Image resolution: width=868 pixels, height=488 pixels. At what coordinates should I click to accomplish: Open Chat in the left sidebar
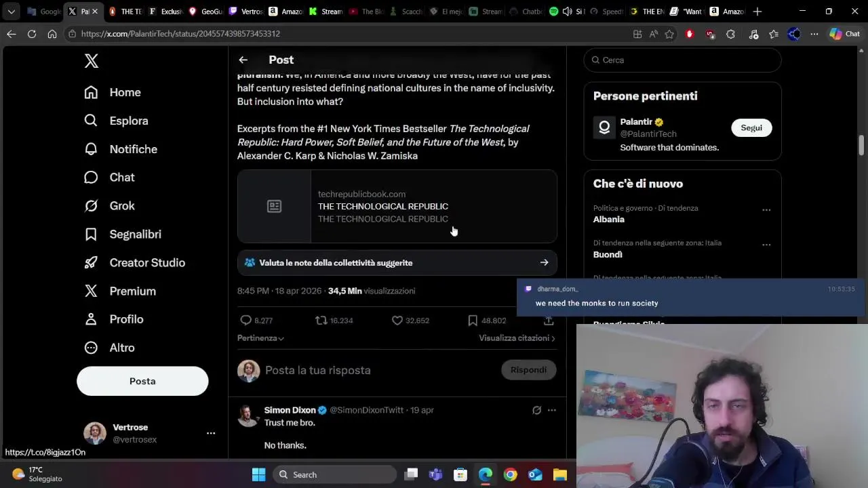pyautogui.click(x=109, y=178)
